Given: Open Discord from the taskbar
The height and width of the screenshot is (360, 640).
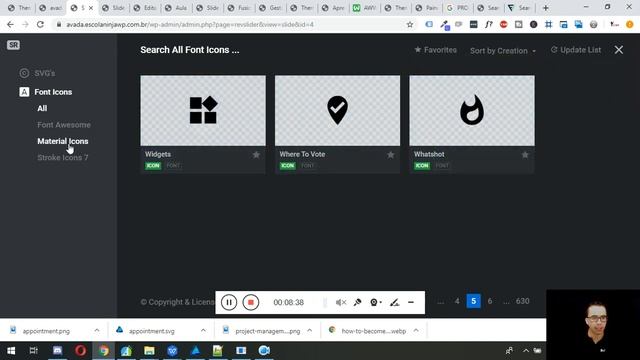Looking at the screenshot, I should [x=58, y=350].
